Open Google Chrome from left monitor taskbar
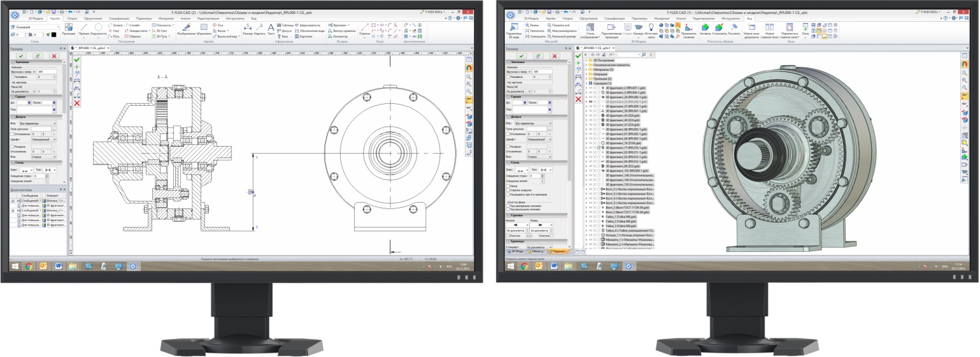 (29, 267)
